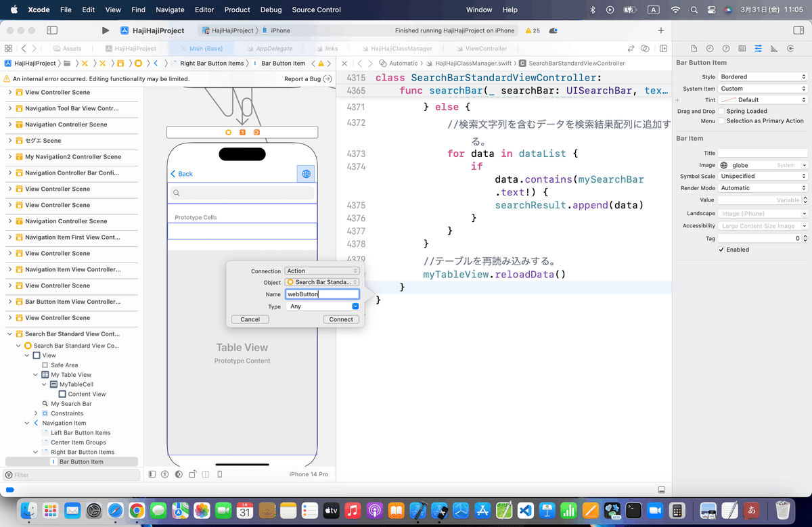
Task: Open the History inspector tab icon
Action: click(x=710, y=49)
